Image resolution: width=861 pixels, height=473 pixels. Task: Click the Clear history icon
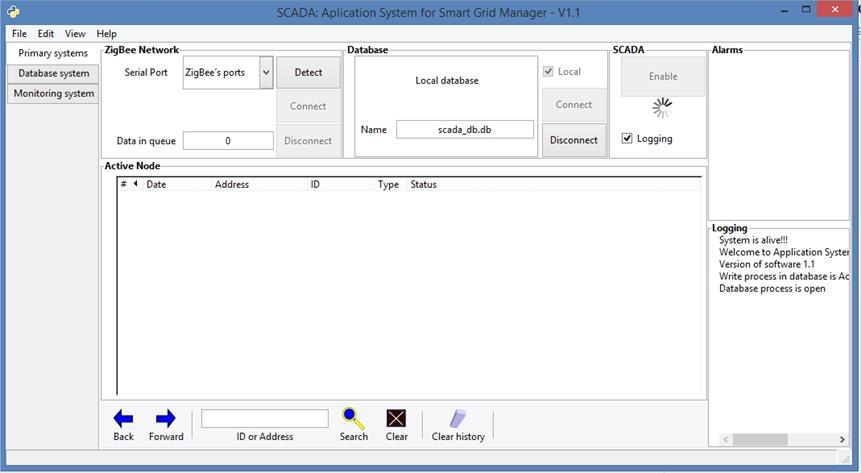[x=458, y=418]
